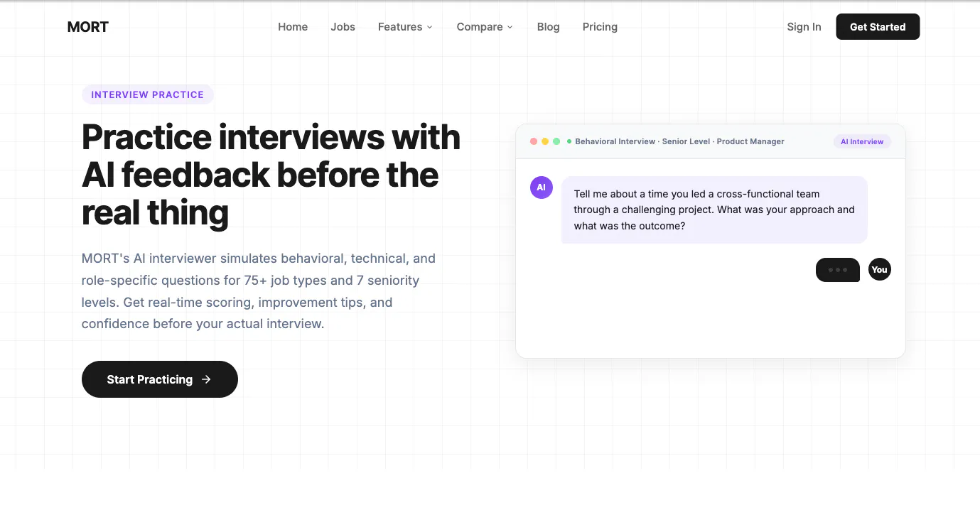Click the AI Interview tag
Screen dimensions: 980x532
[x=862, y=141]
